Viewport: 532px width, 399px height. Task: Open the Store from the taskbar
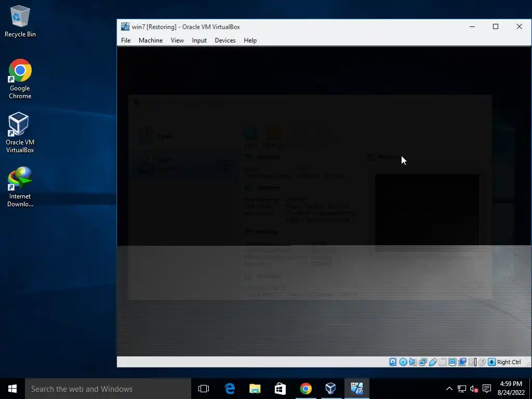coord(280,389)
